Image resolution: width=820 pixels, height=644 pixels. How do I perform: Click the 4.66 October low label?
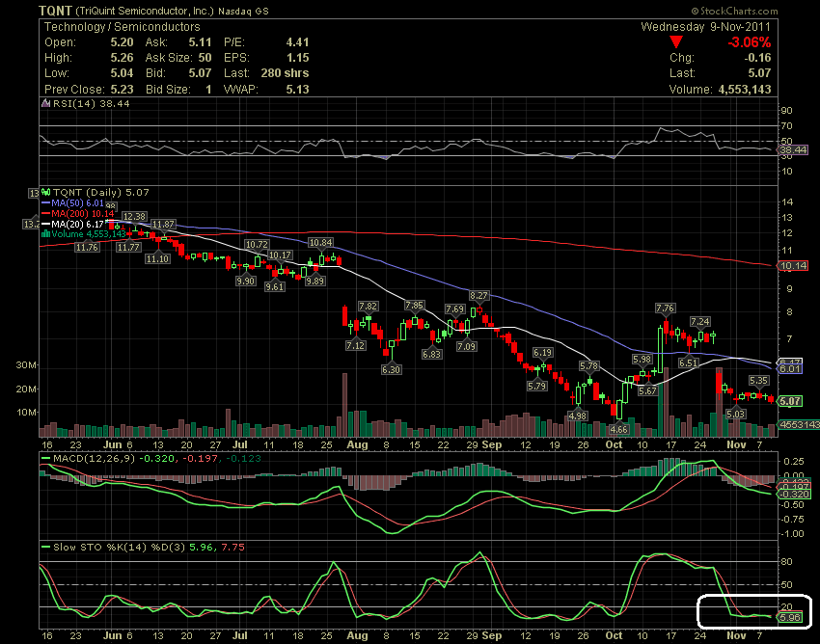618,429
